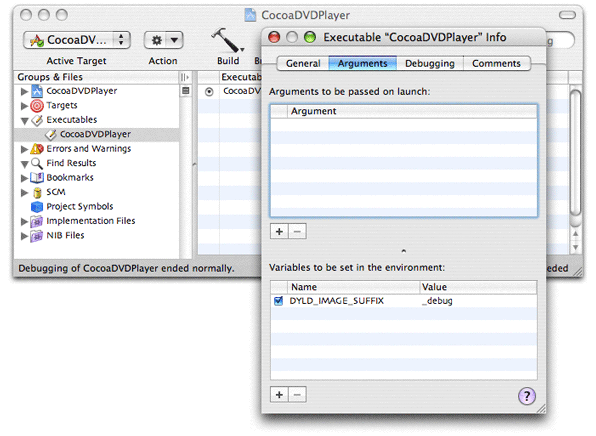
Task: Open help with the question mark button
Action: 526,396
